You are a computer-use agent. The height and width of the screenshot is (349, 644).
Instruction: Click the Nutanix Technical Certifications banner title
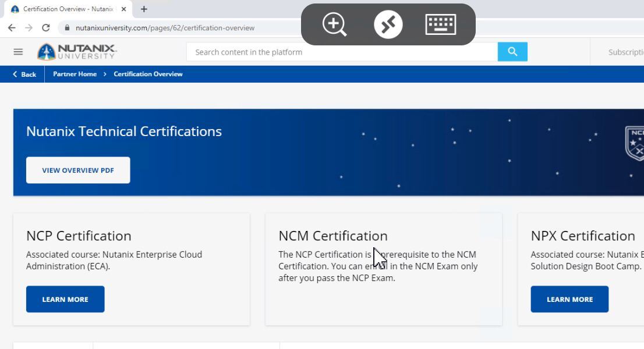pos(123,131)
